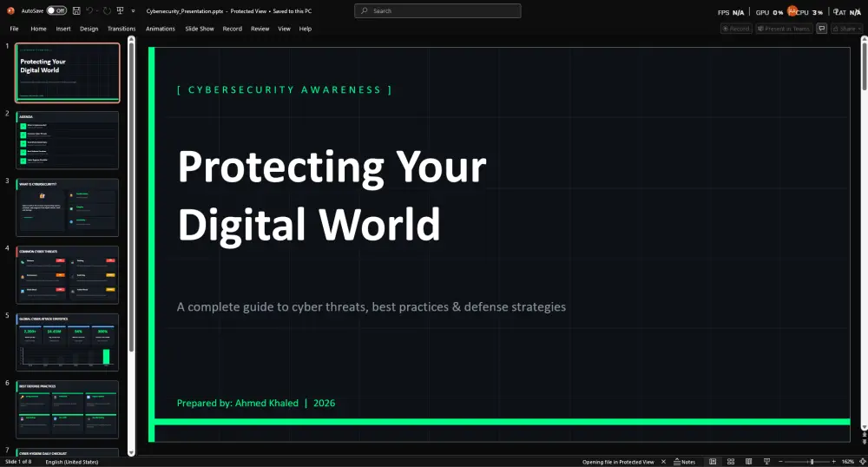
Task: Select slide 5 statistics thumbnail
Action: (x=67, y=342)
